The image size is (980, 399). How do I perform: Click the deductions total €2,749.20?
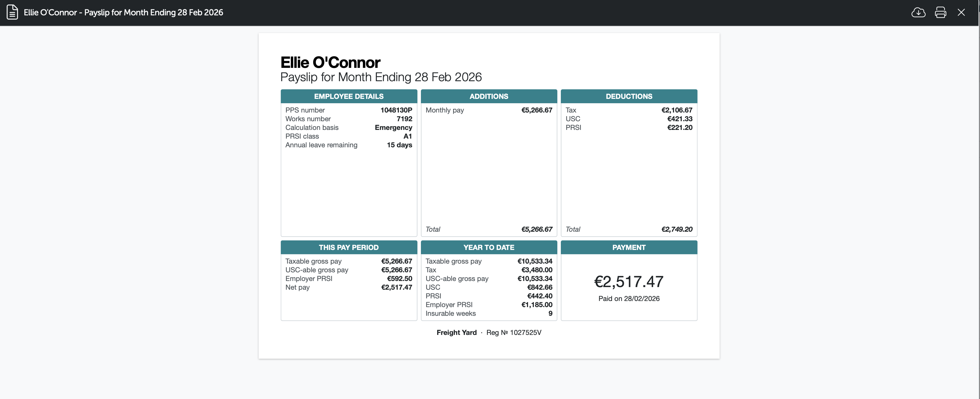pos(676,229)
